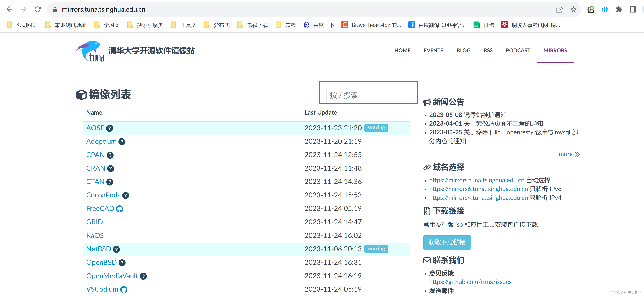Click the 按 / 搜索 search field
Screen dimensions: 644x296
click(369, 95)
